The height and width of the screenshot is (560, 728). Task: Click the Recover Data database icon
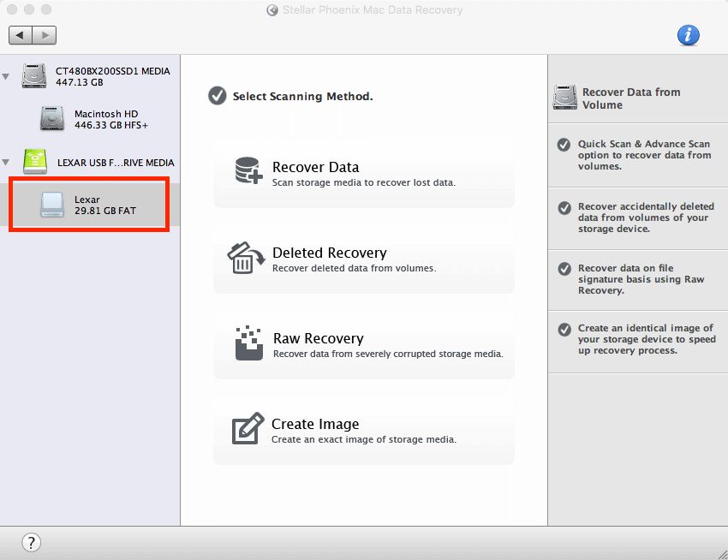tap(248, 170)
